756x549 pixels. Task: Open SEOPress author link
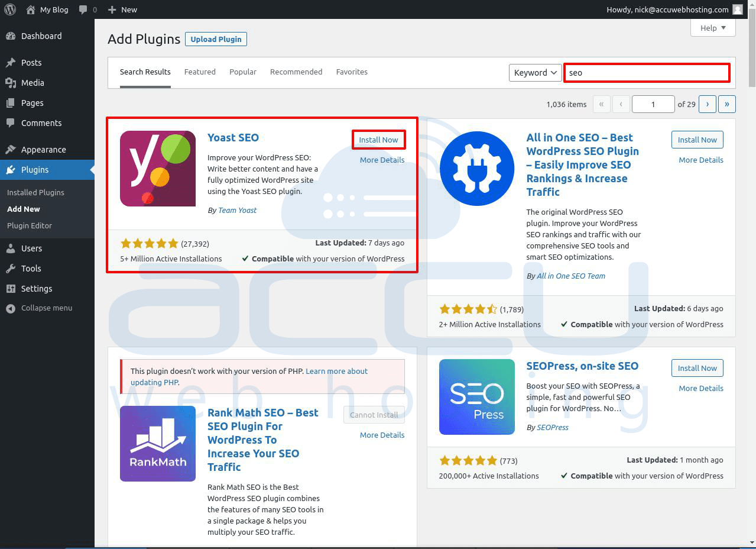(x=553, y=427)
